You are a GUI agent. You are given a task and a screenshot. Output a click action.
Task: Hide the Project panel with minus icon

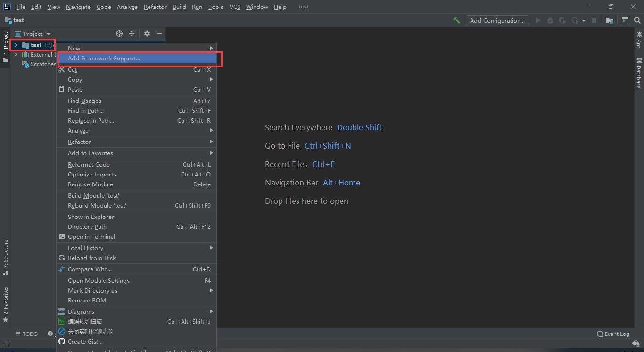159,34
